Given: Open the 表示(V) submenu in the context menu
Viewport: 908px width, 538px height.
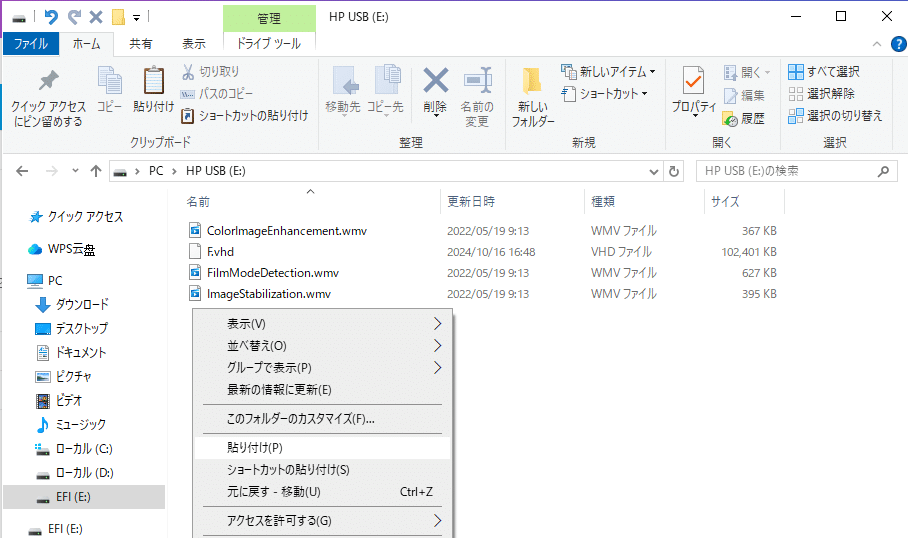Looking at the screenshot, I should click(x=323, y=324).
